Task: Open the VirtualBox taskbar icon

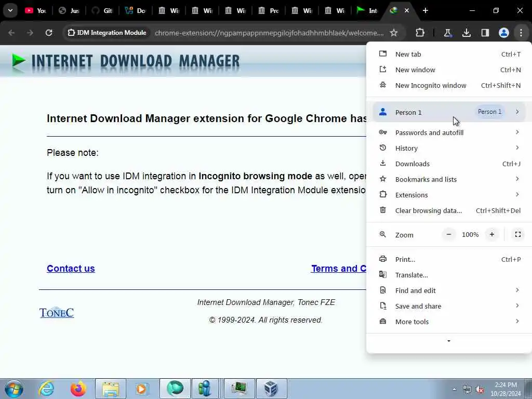Action: [x=271, y=389]
